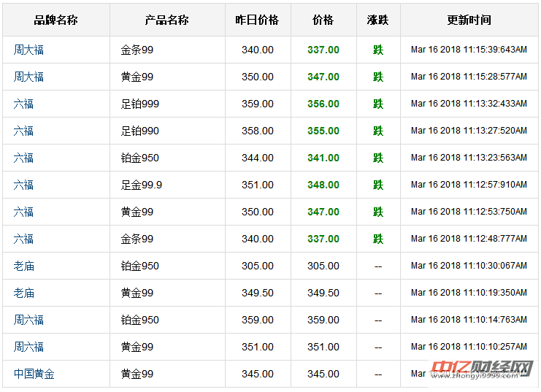541x392 pixels.
Task: Select 铂金950 in the 老庙 row
Action: pyautogui.click(x=139, y=266)
